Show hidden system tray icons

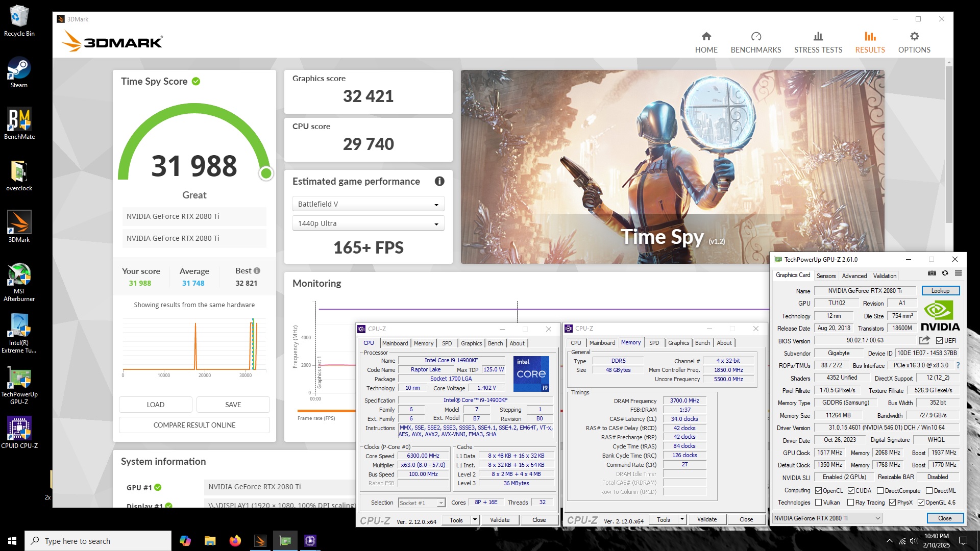click(x=890, y=541)
